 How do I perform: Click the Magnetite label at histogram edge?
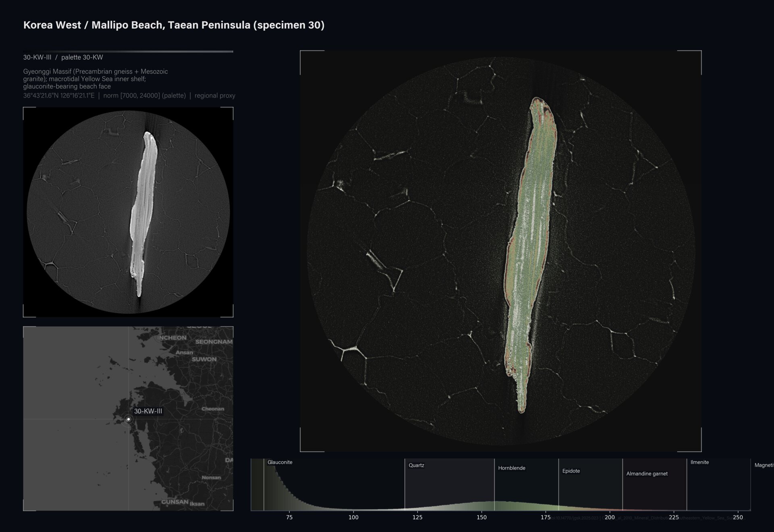pos(764,465)
